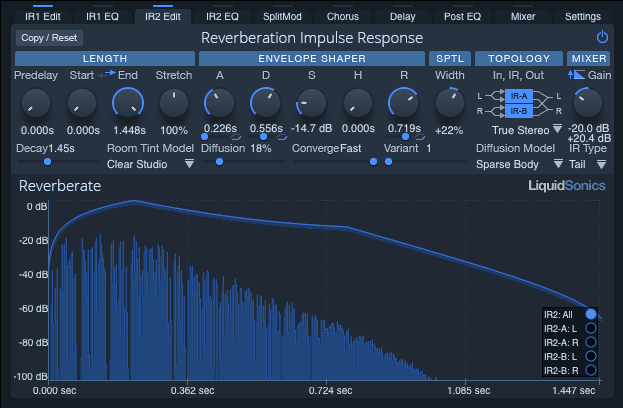The image size is (623, 408).
Task: Switch to the IR1 EQ tab
Action: pyautogui.click(x=103, y=17)
